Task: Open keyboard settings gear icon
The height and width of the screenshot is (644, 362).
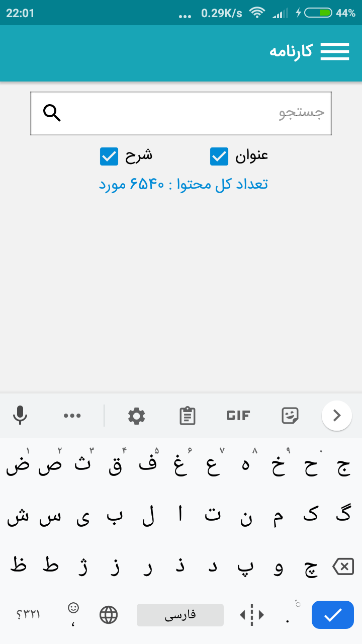Action: coord(137,416)
